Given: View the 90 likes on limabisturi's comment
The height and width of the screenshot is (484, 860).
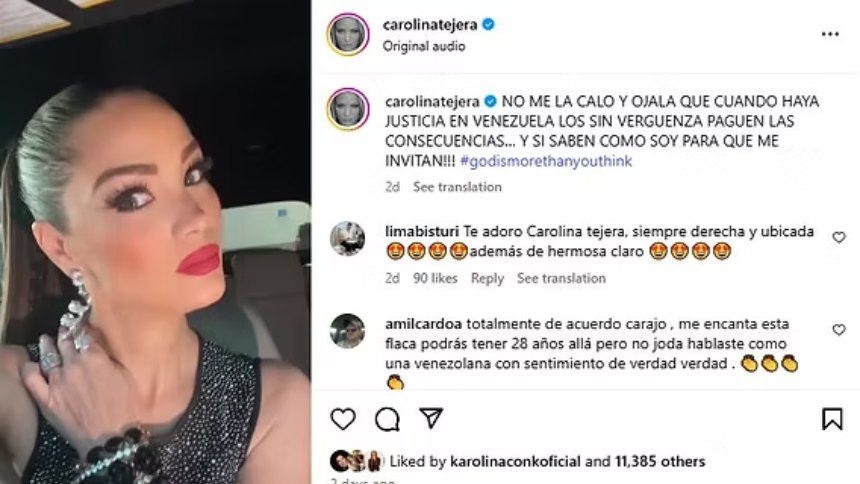Looking at the screenshot, I should (x=435, y=278).
